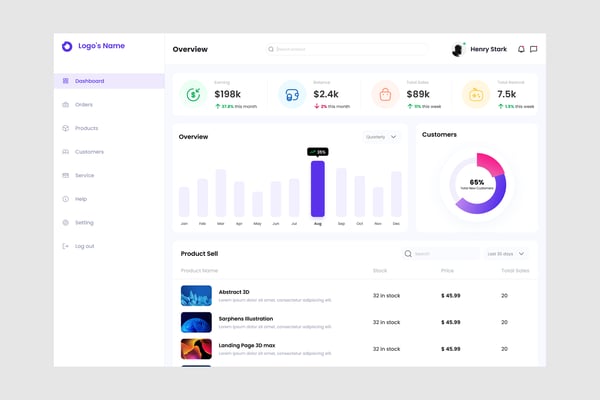Click the Help circle icon

(x=66, y=199)
